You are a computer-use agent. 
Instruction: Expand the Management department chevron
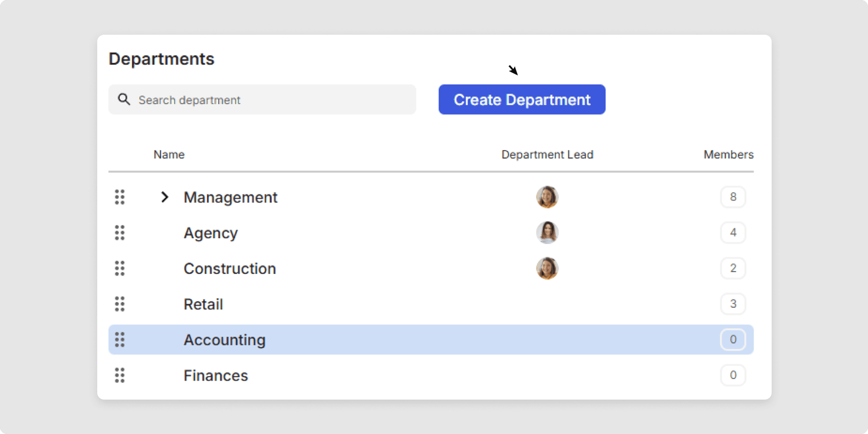(165, 197)
